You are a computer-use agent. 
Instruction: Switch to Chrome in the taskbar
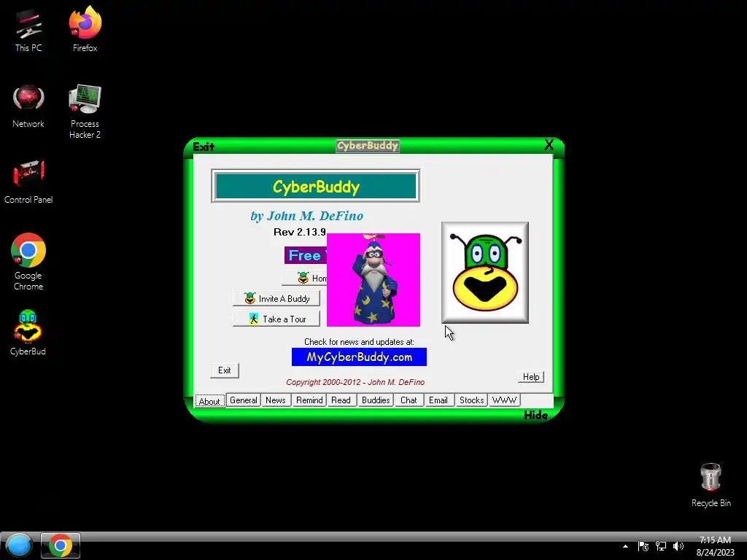(x=60, y=545)
